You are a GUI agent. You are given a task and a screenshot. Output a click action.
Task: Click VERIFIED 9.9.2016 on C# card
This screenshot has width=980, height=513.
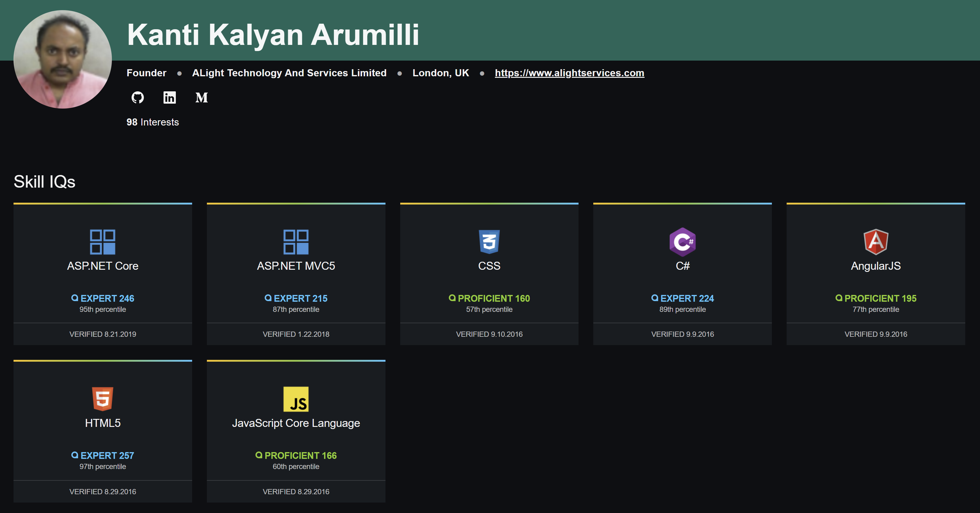point(682,334)
